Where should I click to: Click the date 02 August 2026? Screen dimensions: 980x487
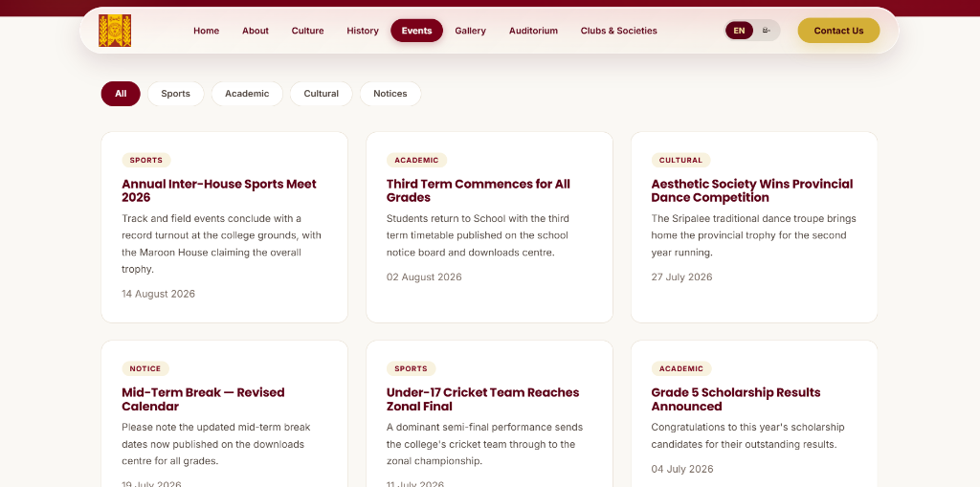pyautogui.click(x=424, y=277)
